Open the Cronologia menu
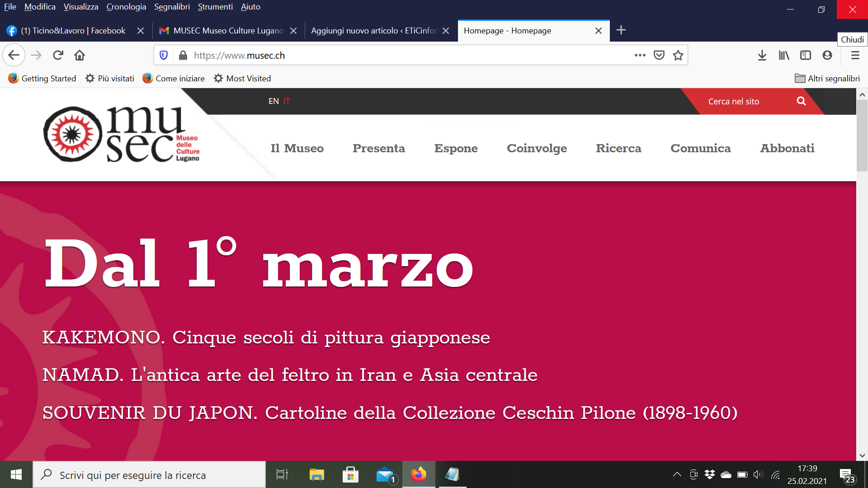The height and width of the screenshot is (488, 868). [126, 7]
